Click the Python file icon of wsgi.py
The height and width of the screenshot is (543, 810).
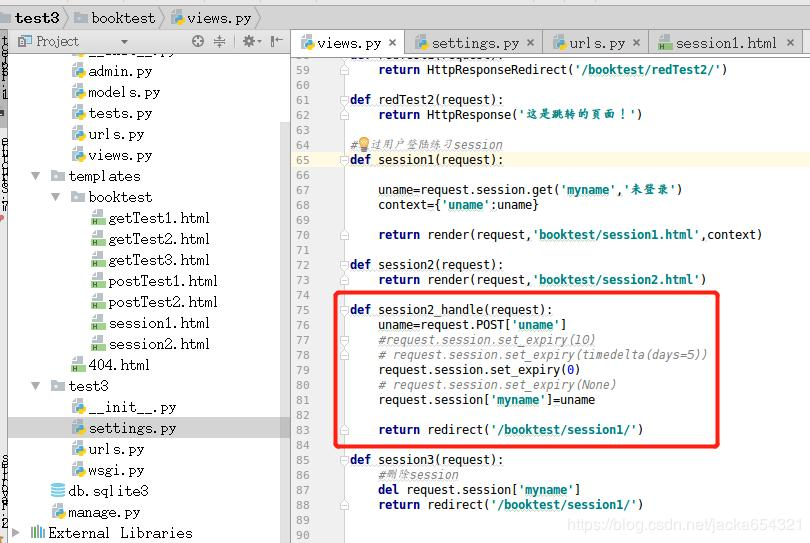[x=79, y=470]
